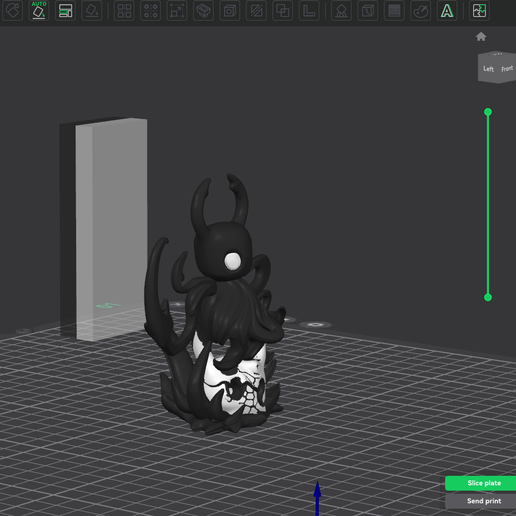Open the Color painting palette tool
516x516 pixels.
(420, 11)
